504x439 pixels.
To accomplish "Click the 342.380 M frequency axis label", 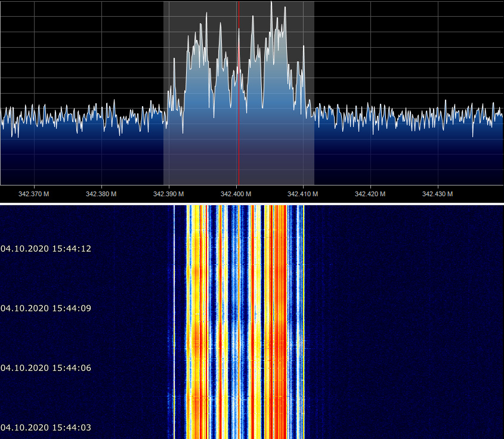I will 101,194.
